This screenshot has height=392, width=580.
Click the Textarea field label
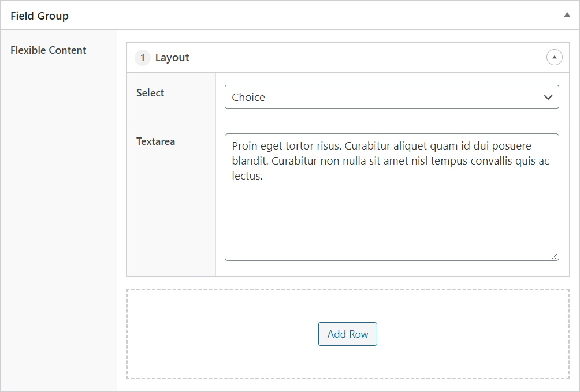click(x=155, y=141)
